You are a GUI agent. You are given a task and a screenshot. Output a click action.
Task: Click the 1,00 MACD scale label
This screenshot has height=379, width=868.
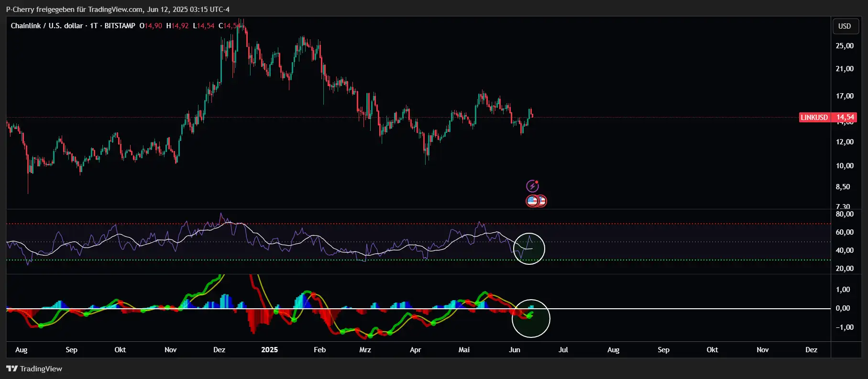[843, 290]
